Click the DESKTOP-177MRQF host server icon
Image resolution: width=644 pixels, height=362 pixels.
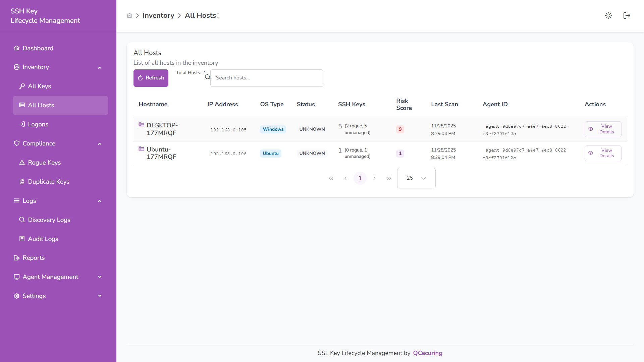(x=141, y=124)
